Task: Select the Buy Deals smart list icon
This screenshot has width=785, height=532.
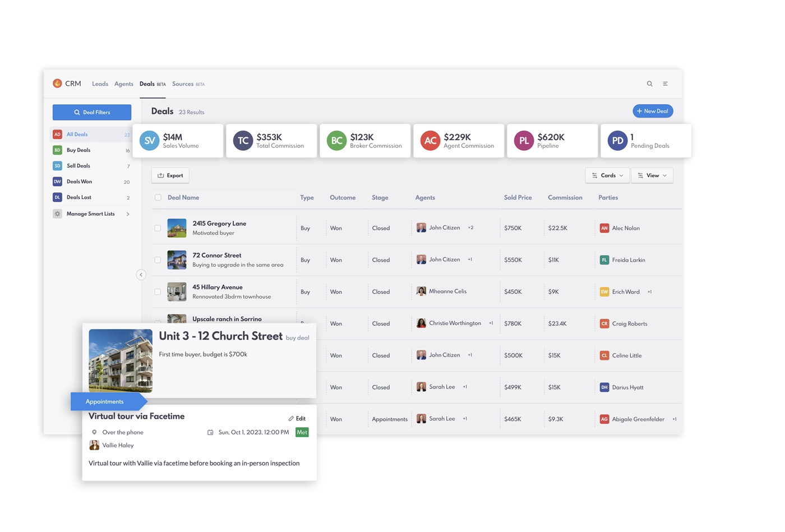Action: (x=57, y=150)
